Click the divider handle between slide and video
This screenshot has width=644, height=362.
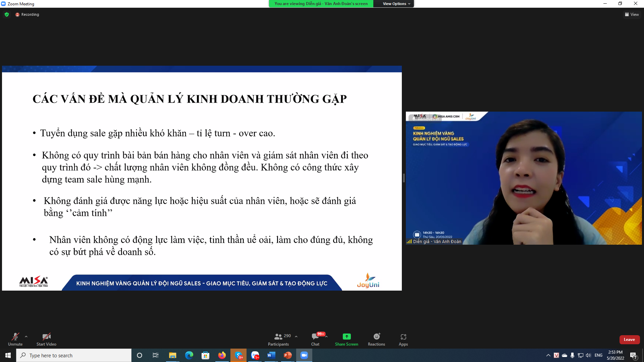(404, 178)
